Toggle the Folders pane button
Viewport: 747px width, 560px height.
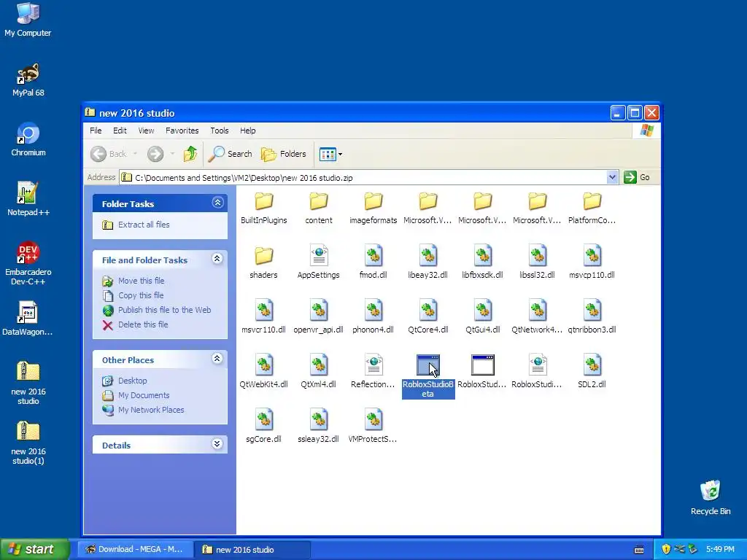[284, 154]
